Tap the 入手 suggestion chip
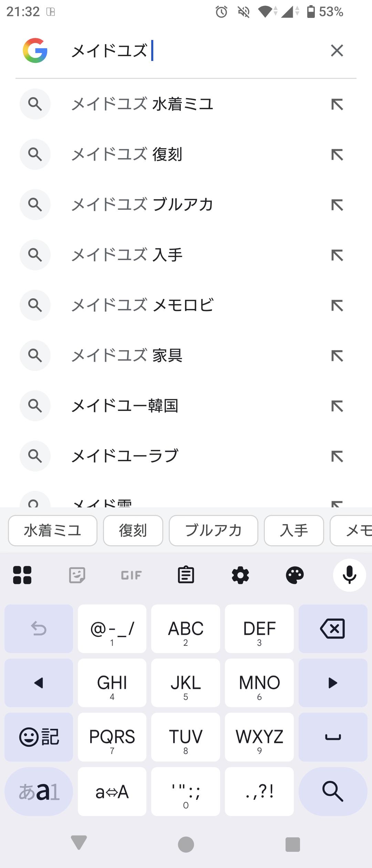Screen dimensions: 372x868 pyautogui.click(x=294, y=530)
